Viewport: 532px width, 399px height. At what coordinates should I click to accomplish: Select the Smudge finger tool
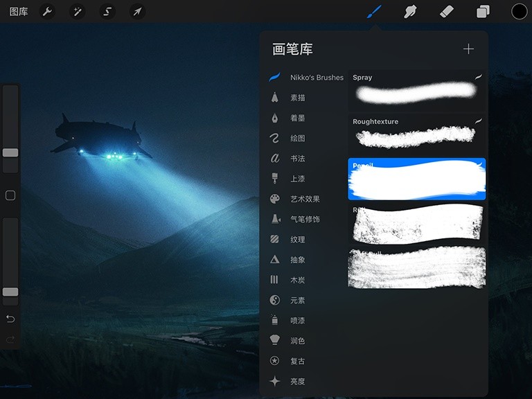pyautogui.click(x=411, y=12)
